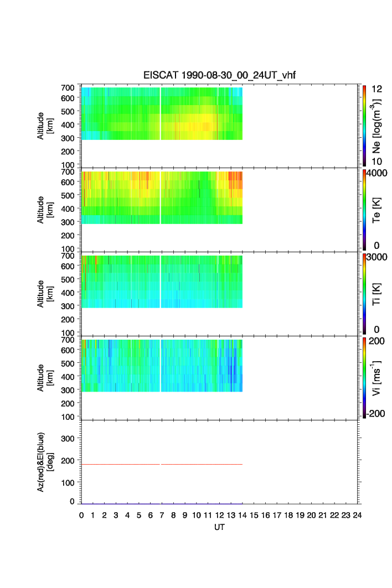This screenshot has height=588, width=392.
Task: Click the top panel Altitude [km] label
Action: (x=45, y=126)
